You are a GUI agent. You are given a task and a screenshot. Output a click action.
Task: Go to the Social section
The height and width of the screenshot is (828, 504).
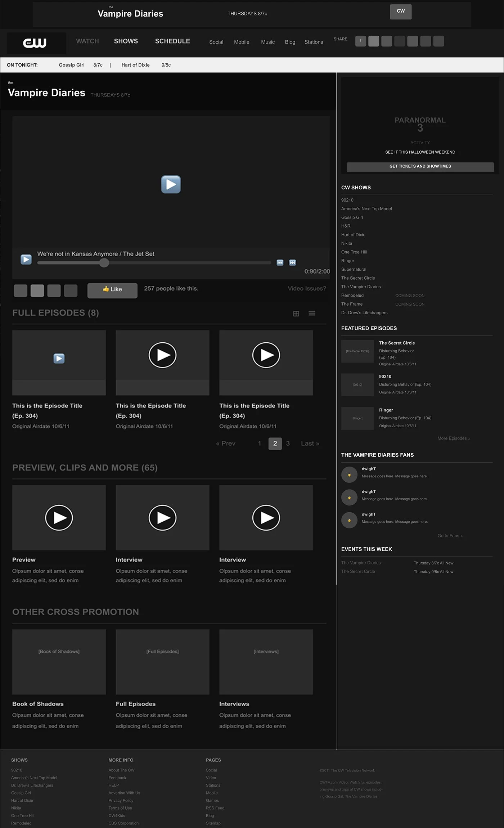coord(216,42)
